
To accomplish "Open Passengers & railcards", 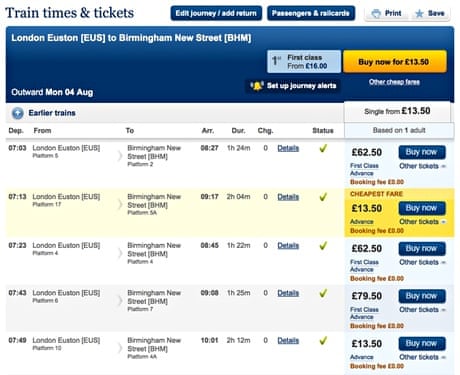I will 311,13.
